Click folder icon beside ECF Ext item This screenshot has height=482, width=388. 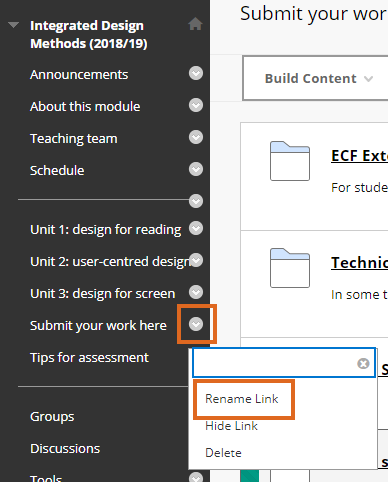coord(290,161)
